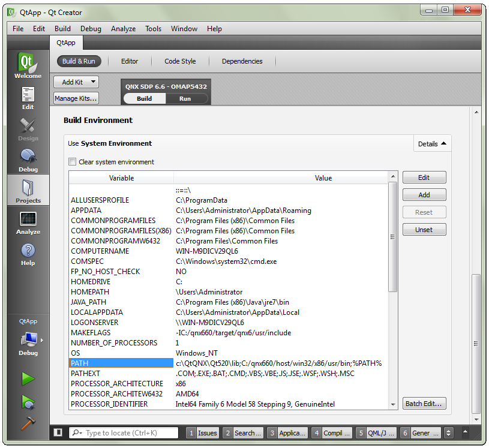489x448 pixels.
Task: Click the Batch Edit button
Action: click(424, 404)
